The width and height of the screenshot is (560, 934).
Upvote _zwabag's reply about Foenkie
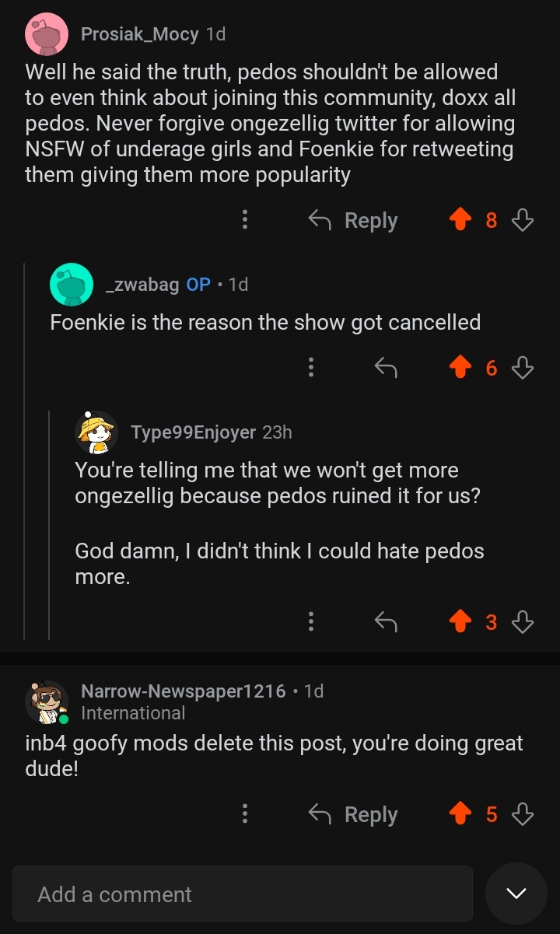tap(461, 368)
